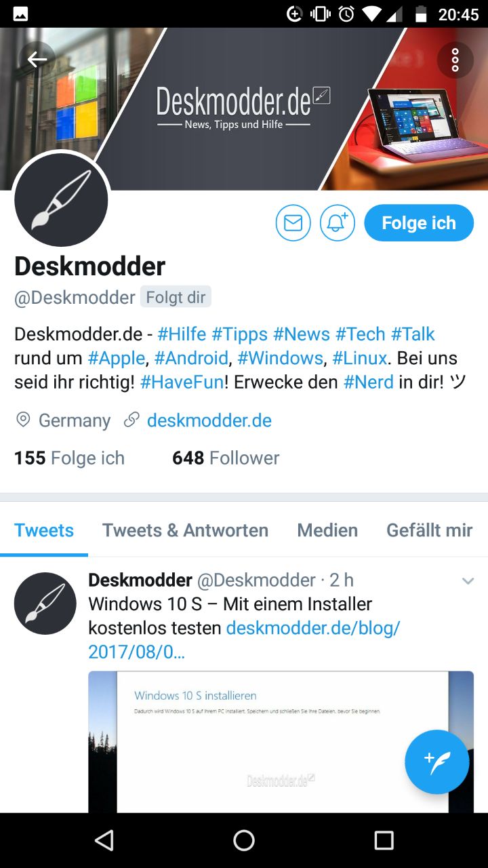Tap the Android recent apps square button
The height and width of the screenshot is (868, 488).
coord(384,840)
